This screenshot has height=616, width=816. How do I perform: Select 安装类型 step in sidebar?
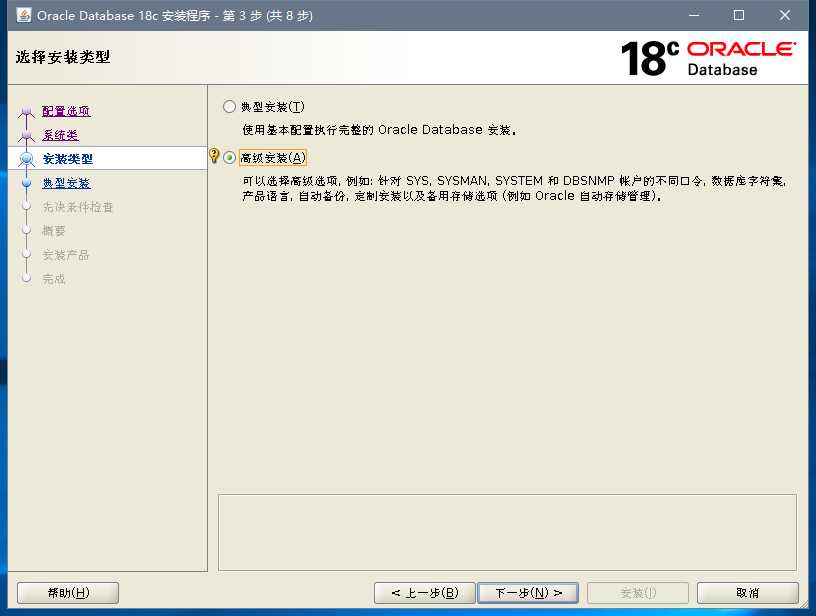tap(68, 159)
